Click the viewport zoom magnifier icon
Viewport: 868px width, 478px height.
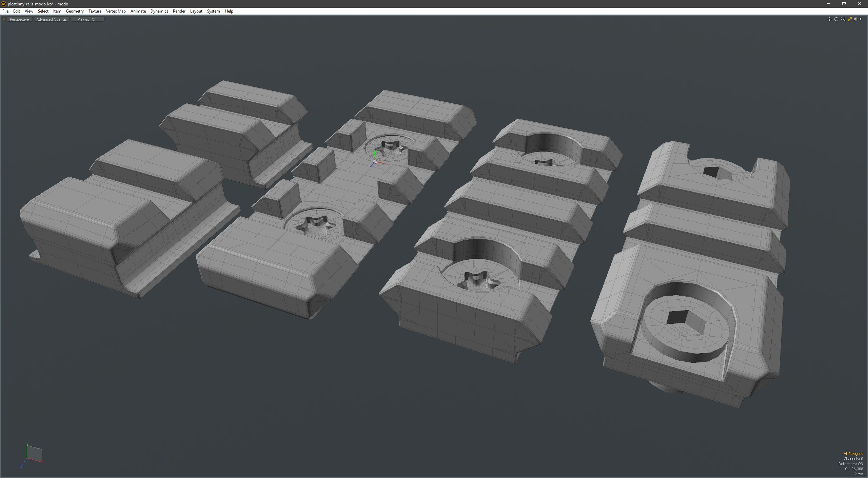point(843,19)
